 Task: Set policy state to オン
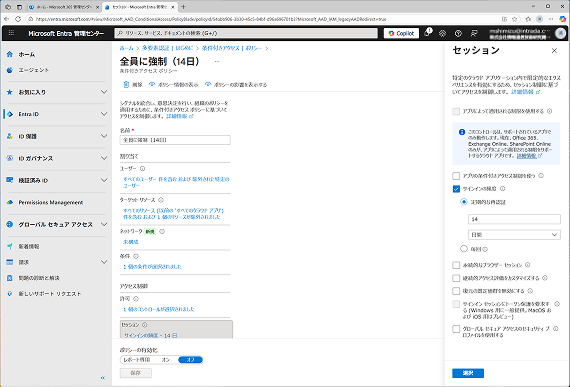click(166, 360)
